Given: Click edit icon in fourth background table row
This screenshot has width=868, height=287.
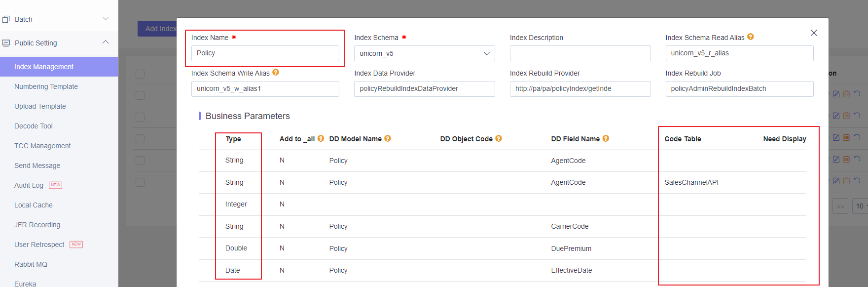Looking at the screenshot, I should [836, 159].
